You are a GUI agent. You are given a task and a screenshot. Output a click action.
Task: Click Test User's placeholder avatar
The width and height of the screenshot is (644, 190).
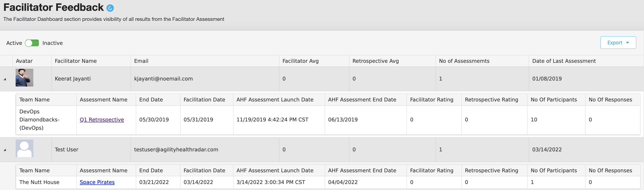24,148
